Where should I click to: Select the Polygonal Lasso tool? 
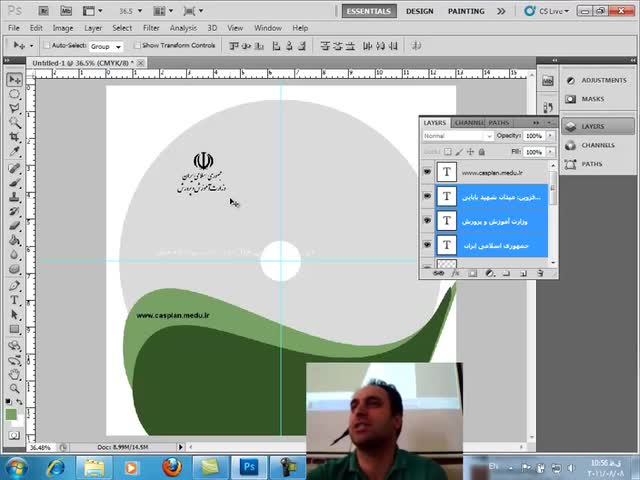(14, 108)
